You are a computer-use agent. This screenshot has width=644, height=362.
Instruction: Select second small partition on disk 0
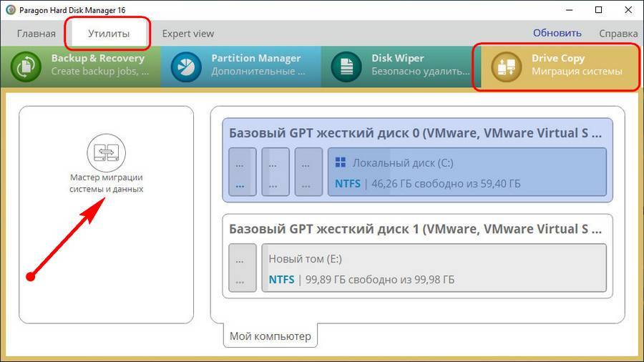[x=275, y=172]
